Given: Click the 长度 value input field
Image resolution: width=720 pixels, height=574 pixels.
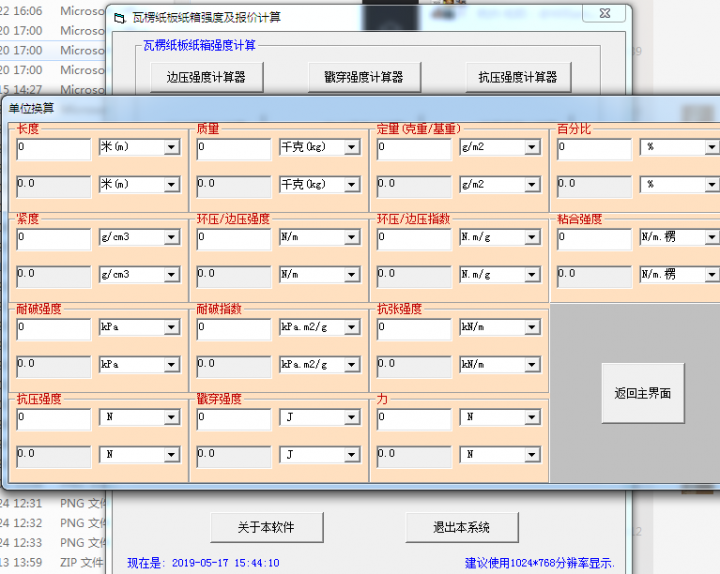Looking at the screenshot, I should coord(53,148).
